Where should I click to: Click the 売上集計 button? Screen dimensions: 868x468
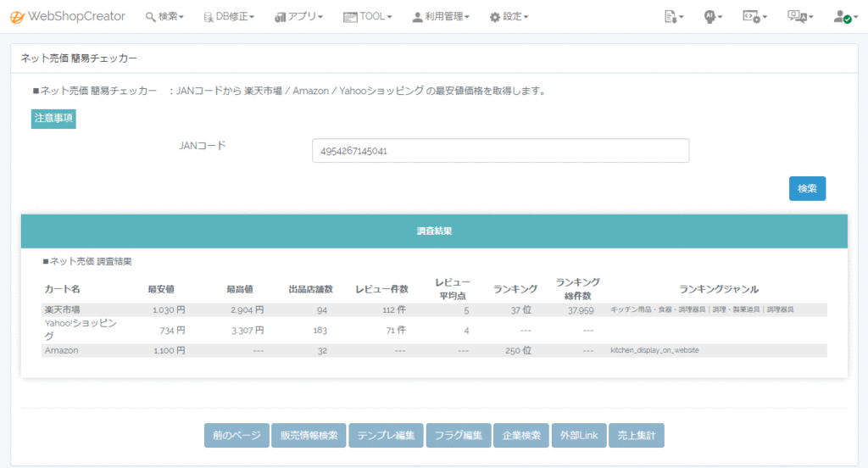click(x=636, y=435)
